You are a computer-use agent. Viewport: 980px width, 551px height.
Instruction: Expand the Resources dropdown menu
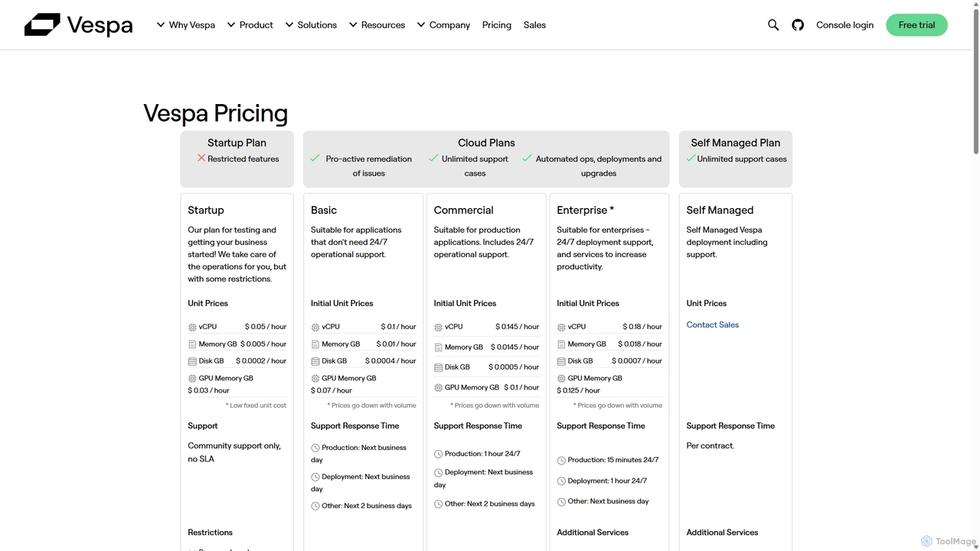377,25
